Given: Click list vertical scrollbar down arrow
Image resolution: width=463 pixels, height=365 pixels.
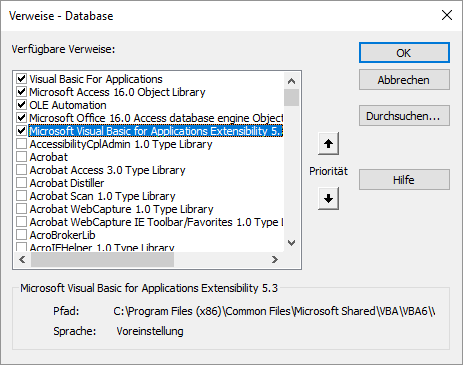Looking at the screenshot, I should pyautogui.click(x=292, y=243).
